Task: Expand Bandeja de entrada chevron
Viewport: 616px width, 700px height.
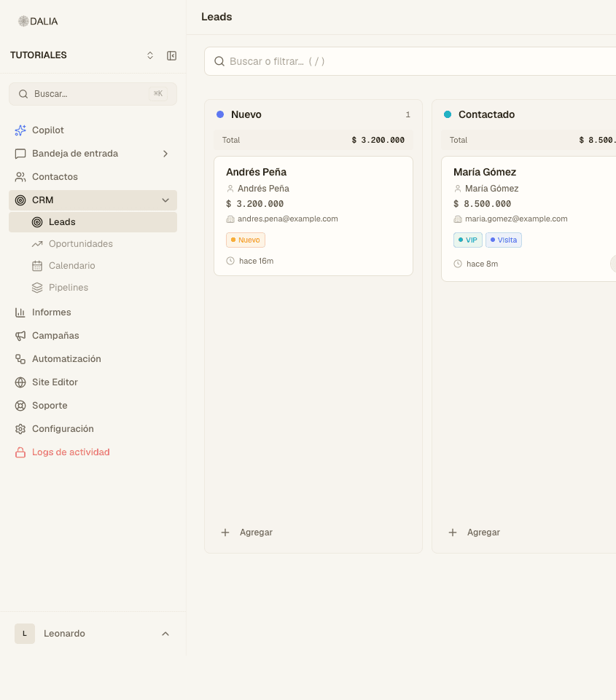Action: [x=165, y=154]
